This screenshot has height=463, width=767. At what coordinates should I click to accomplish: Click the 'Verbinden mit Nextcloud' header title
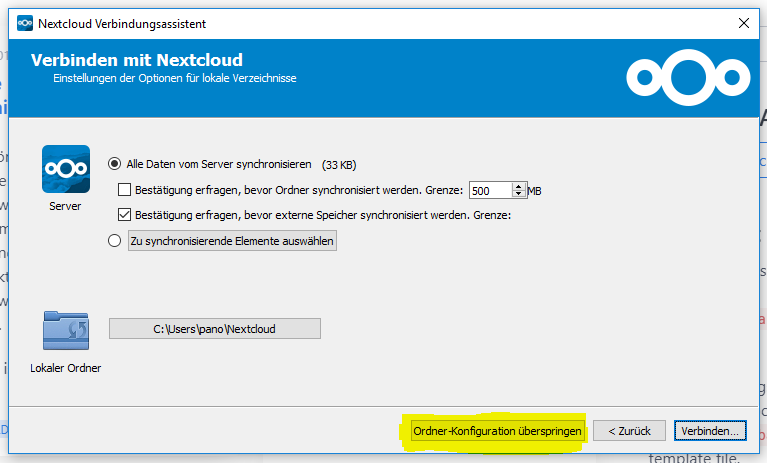coord(137,60)
